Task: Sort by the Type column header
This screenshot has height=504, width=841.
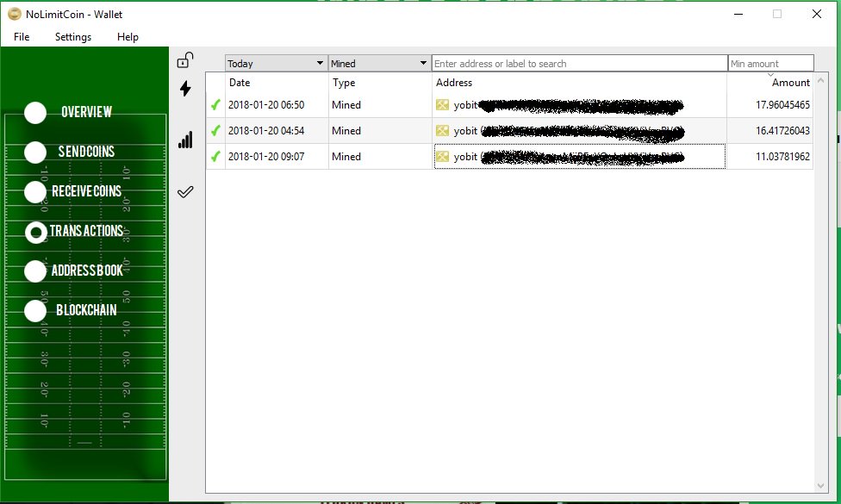Action: tap(380, 83)
